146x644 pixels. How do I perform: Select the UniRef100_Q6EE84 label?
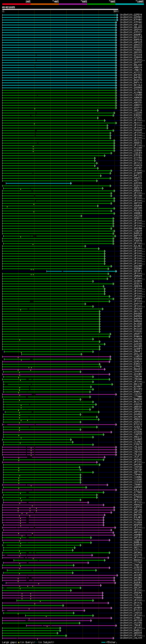coord(131,633)
